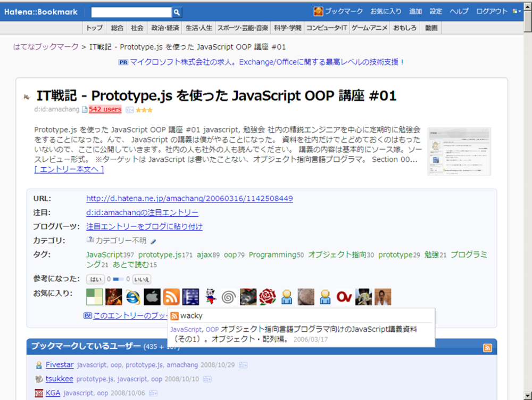Click 追加 in the header
This screenshot has height=400, width=532.
pos(415,12)
